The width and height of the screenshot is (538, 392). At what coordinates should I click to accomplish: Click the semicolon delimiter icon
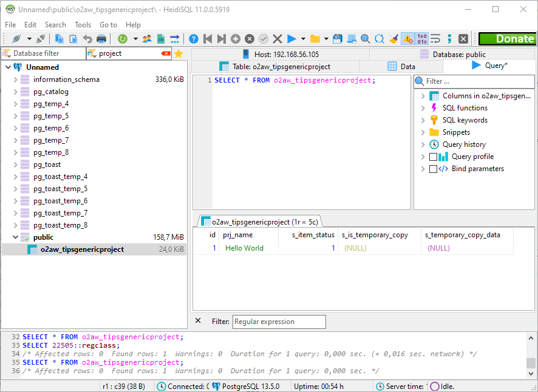coord(449,39)
